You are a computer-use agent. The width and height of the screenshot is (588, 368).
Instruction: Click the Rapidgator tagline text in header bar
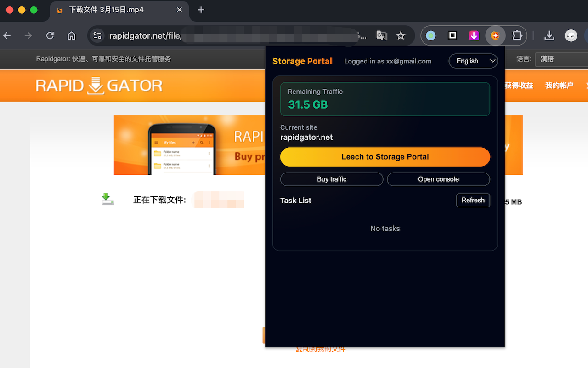click(x=103, y=59)
